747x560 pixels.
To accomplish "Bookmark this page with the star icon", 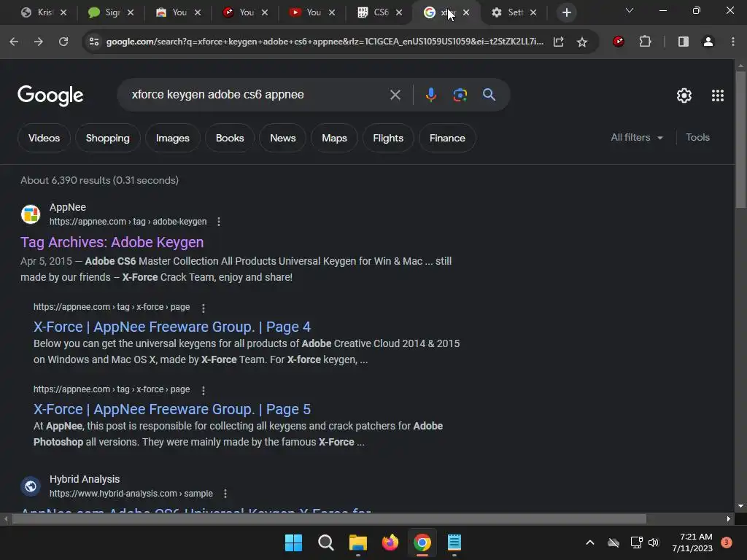I will [x=581, y=42].
